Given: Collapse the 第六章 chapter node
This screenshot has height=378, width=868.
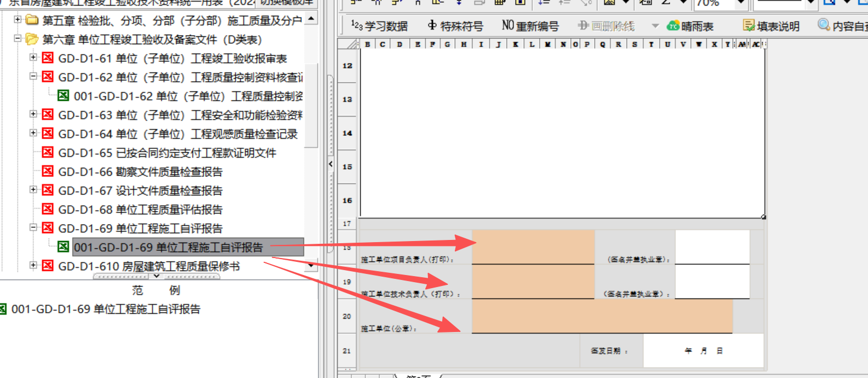Looking at the screenshot, I should (x=18, y=39).
